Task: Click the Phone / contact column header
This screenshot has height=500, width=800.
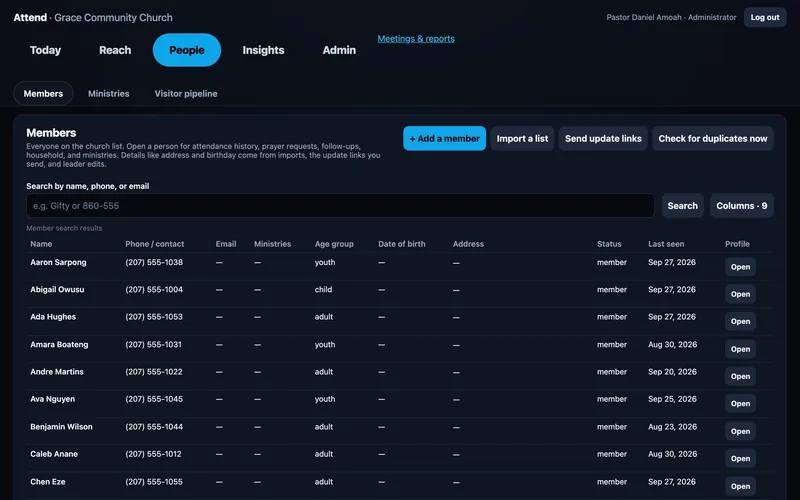Action: point(155,244)
